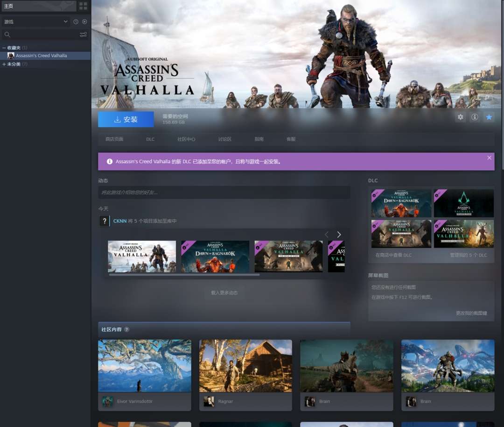Click the 社区内容 section header
The width and height of the screenshot is (504, 427).
224,329
